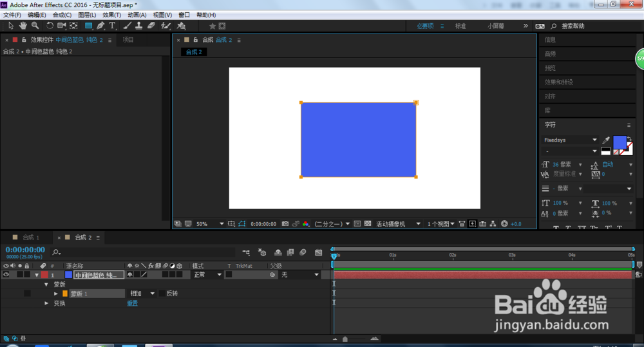Screen dimensions: 644x347
Task: Select the 小屏幕 workspace
Action: pyautogui.click(x=496, y=26)
